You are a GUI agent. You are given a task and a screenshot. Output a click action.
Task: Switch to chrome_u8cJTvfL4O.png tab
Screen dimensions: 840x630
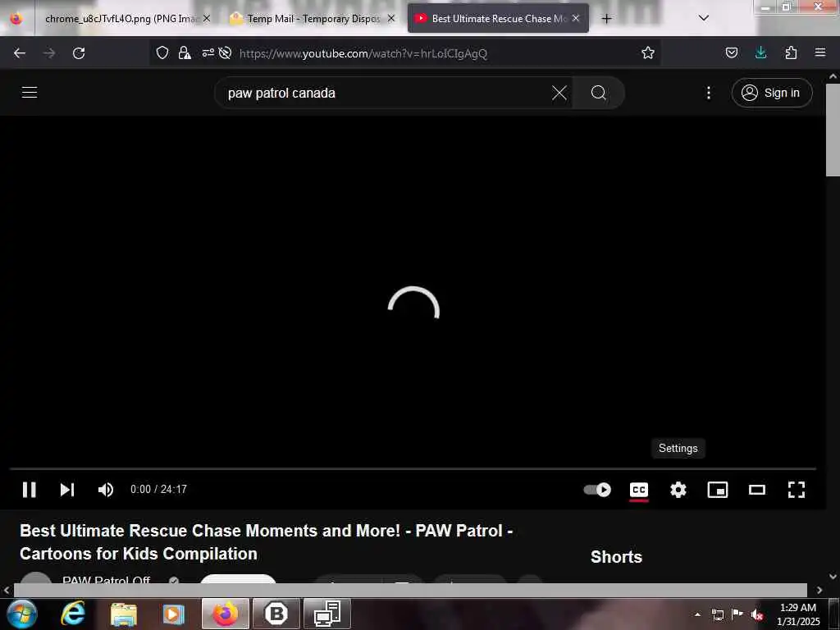coord(123,19)
